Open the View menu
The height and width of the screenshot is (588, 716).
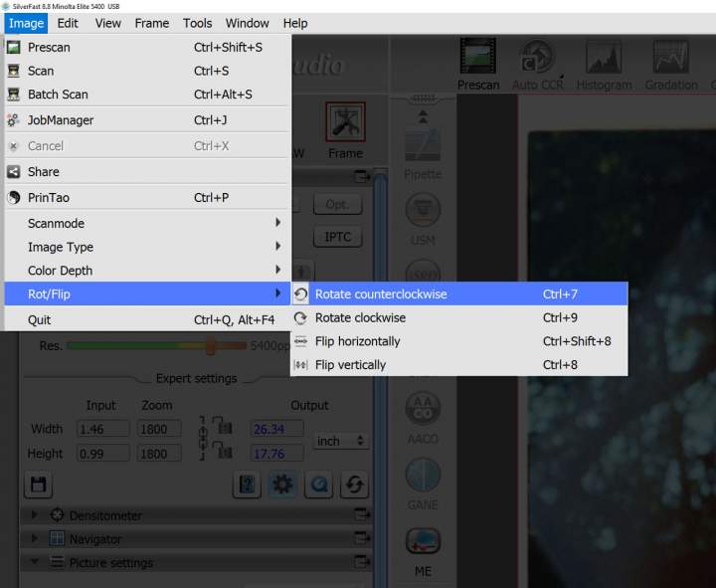107,23
